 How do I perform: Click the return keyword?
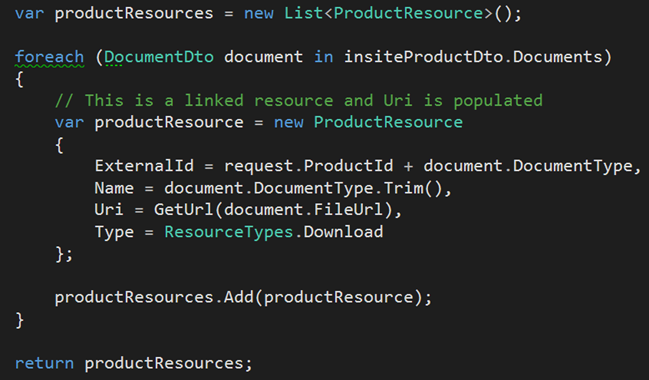tap(44, 363)
